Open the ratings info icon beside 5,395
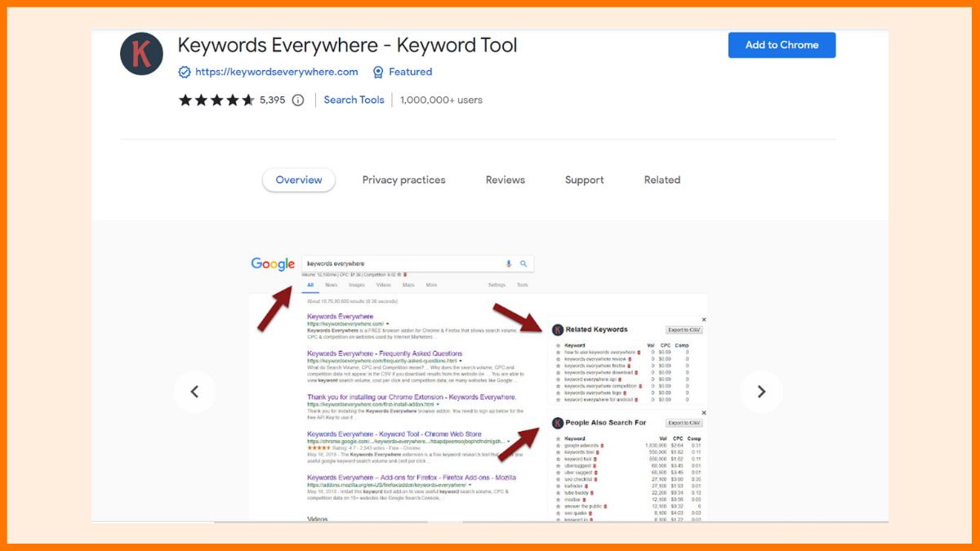Image resolution: width=980 pixels, height=551 pixels. (298, 100)
